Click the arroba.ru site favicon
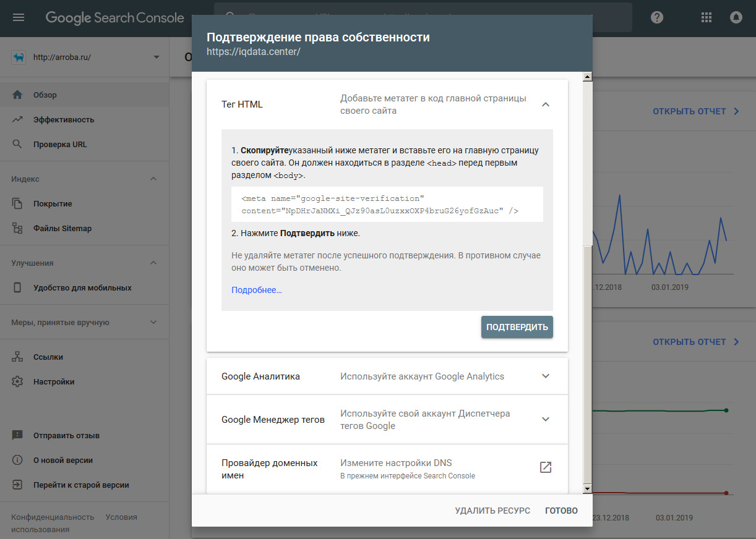This screenshot has width=756, height=539. (x=19, y=57)
